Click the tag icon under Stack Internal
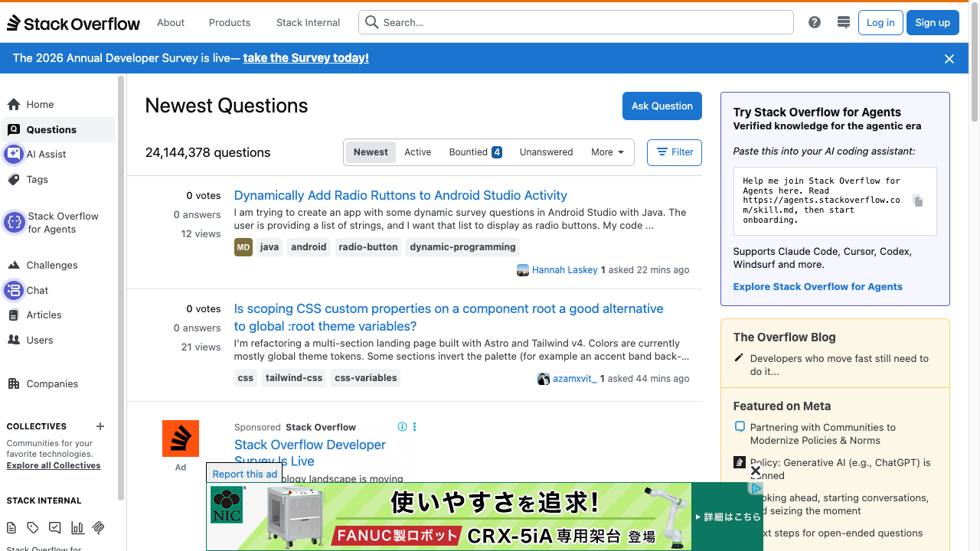 33,527
